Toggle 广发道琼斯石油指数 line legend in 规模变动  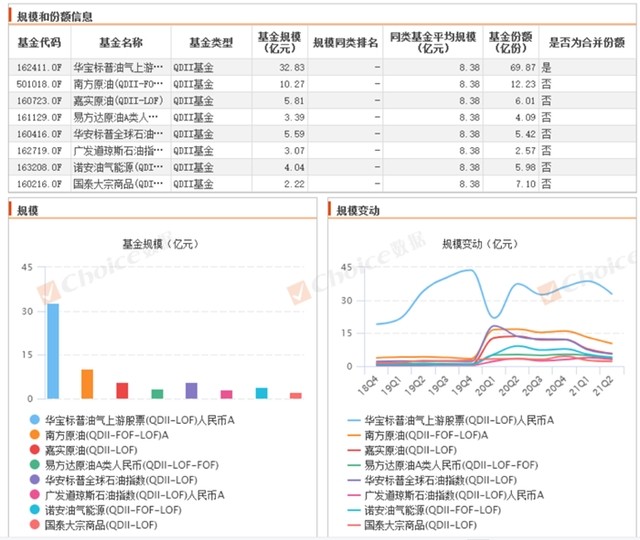[x=445, y=495]
